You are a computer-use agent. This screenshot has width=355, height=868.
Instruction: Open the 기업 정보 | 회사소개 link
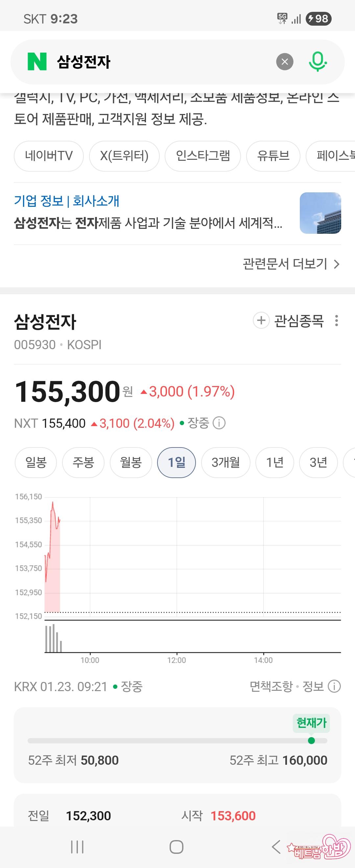click(67, 201)
